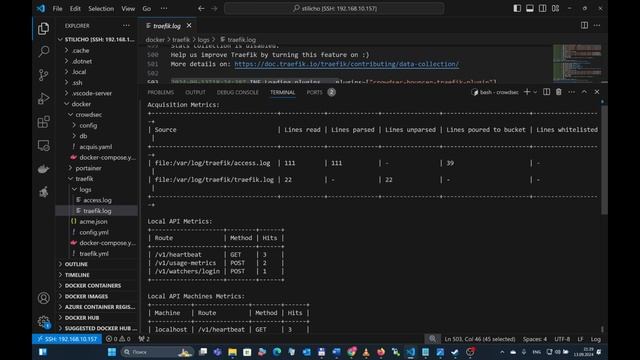
Task: Expand the TIMELINE section
Action: point(77,275)
